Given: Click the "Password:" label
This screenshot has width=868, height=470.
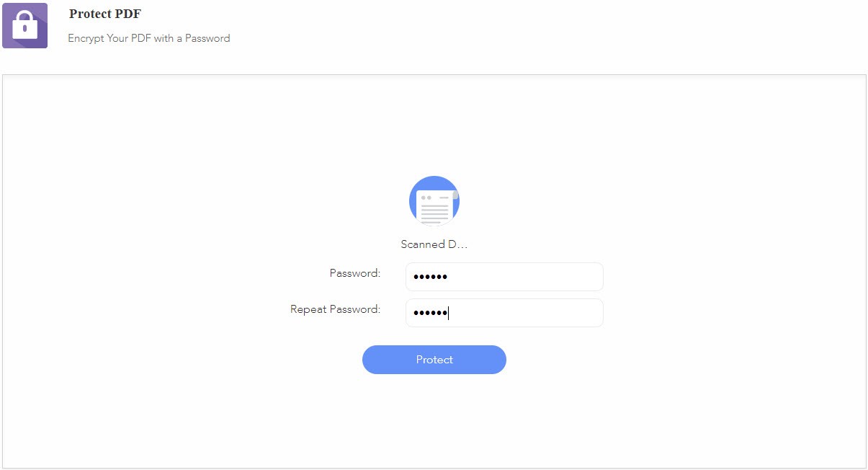Looking at the screenshot, I should 355,273.
